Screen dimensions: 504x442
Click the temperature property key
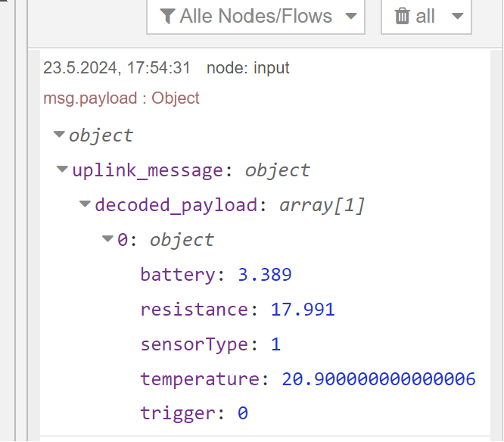[x=200, y=379]
